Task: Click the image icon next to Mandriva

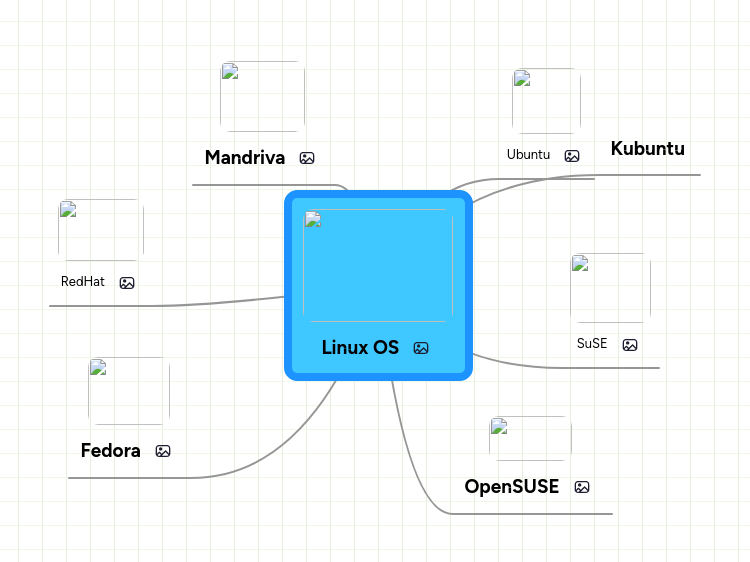Action: pos(307,158)
